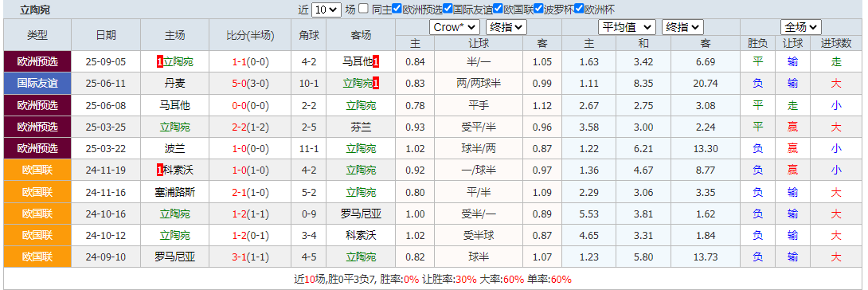Click the 欧国联 badge on the 24-11-19 row
This screenshot has width=868, height=290.
click(37, 170)
